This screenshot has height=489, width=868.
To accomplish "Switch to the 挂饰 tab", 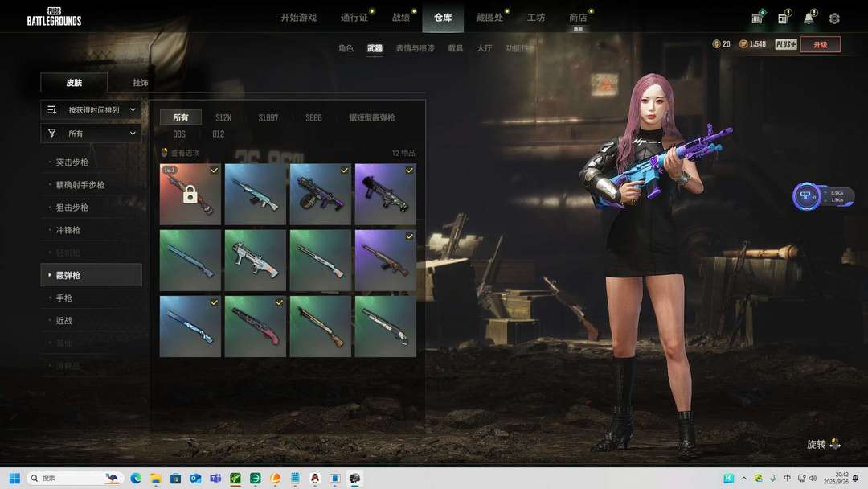I will [141, 83].
